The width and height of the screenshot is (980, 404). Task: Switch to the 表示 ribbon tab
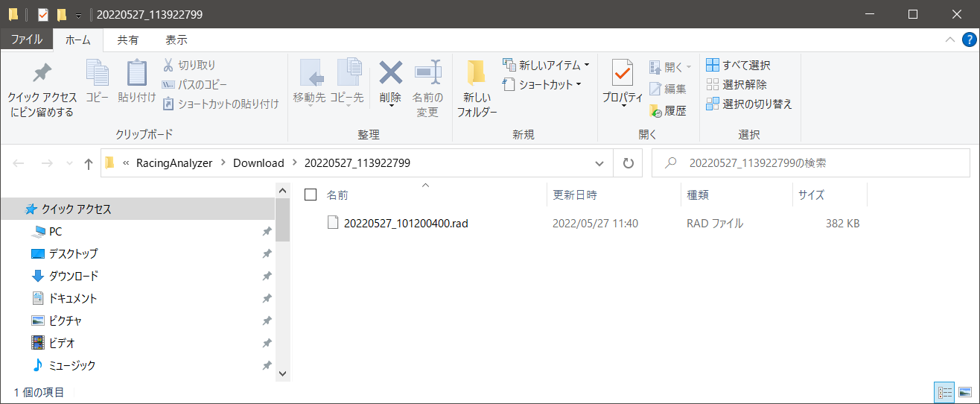176,40
